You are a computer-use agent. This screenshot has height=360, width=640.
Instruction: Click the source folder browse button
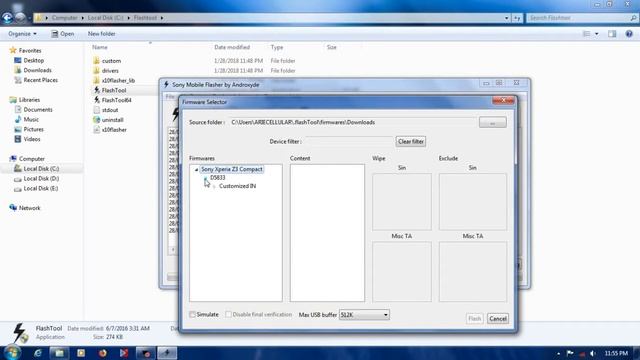pos(493,122)
